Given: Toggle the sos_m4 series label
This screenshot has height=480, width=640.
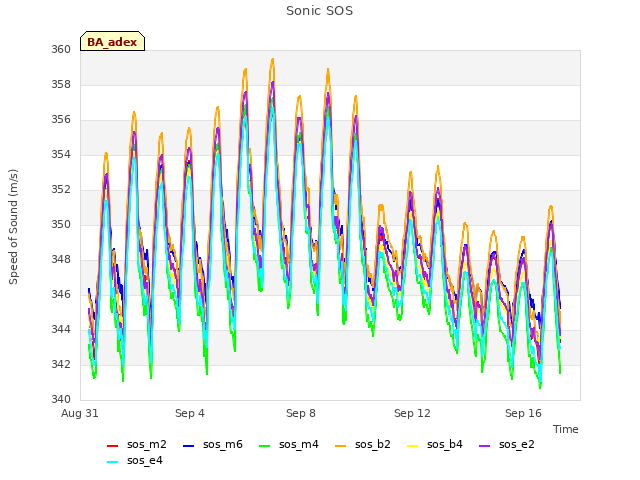Looking at the screenshot, I should pyautogui.click(x=298, y=444).
